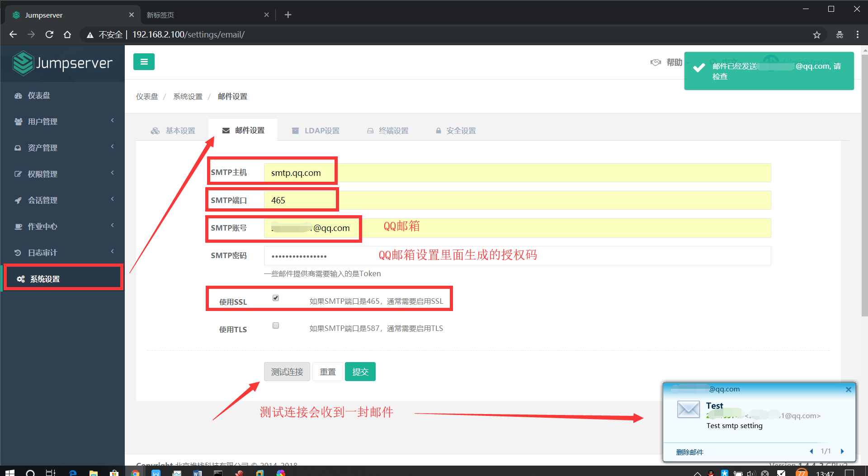The image size is (868, 476).
Task: Reload the page with refresh icon
Action: (x=49, y=34)
